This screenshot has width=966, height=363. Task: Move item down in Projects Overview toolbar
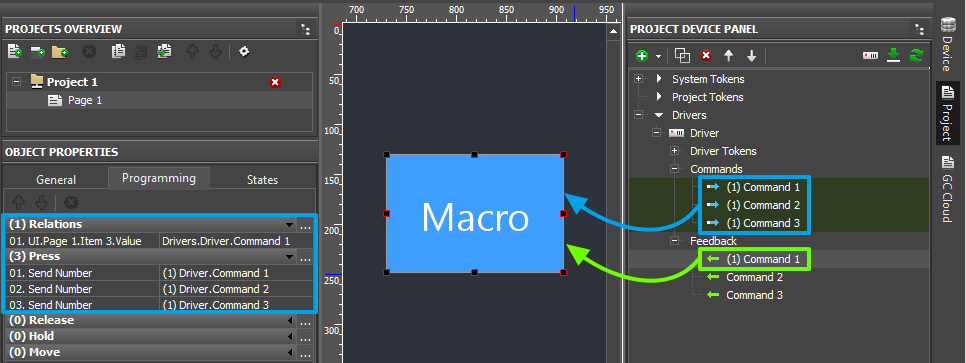(214, 52)
